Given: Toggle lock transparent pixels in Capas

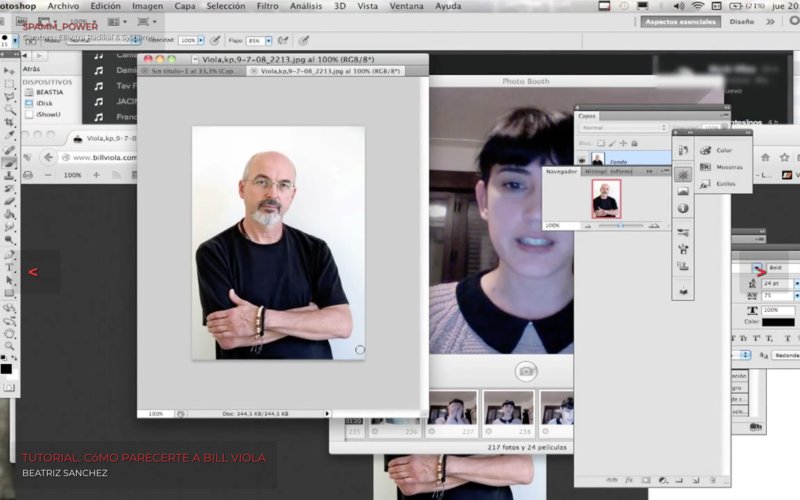Looking at the screenshot, I should (601, 144).
